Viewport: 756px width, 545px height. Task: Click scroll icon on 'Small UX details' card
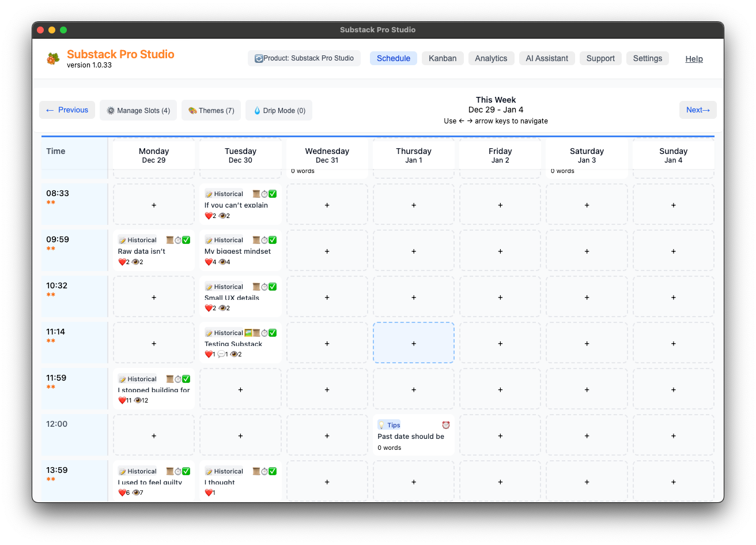256,287
